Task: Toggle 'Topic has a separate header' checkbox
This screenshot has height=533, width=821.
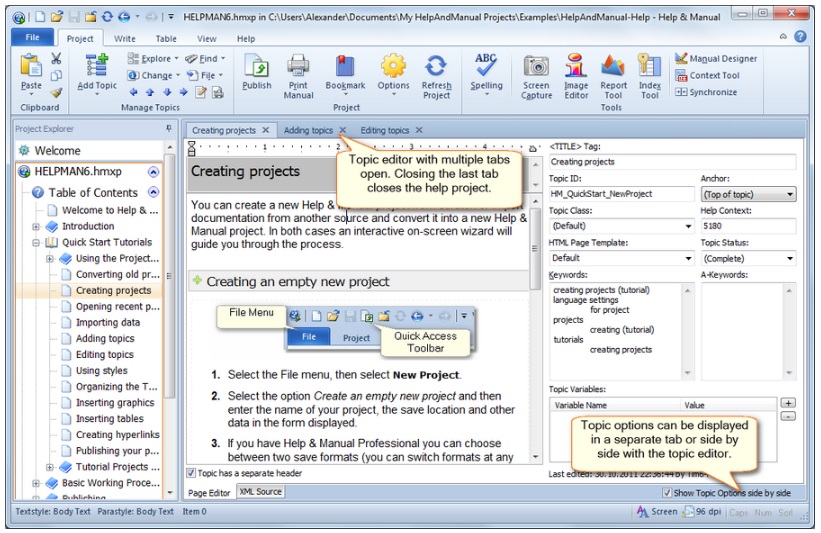Action: pos(192,473)
